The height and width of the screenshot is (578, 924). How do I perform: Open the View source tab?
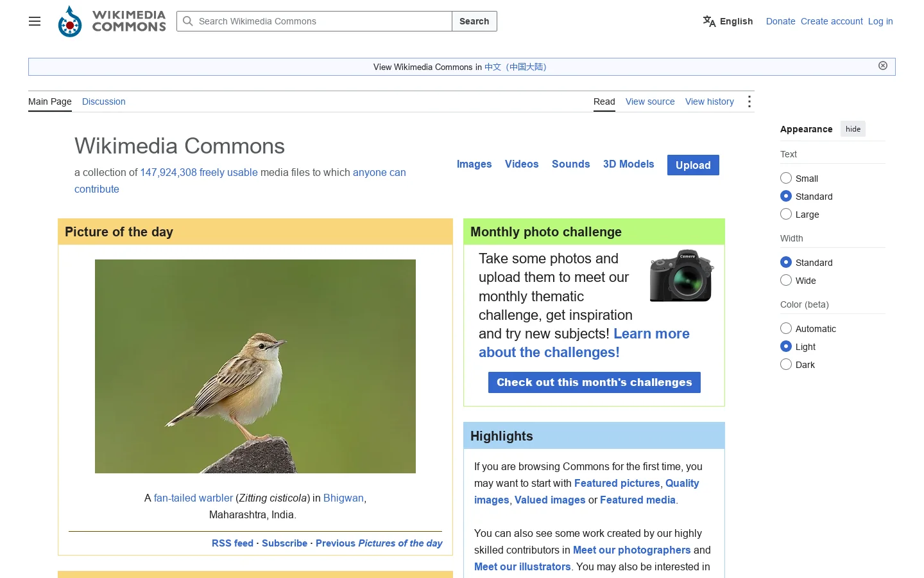click(650, 101)
